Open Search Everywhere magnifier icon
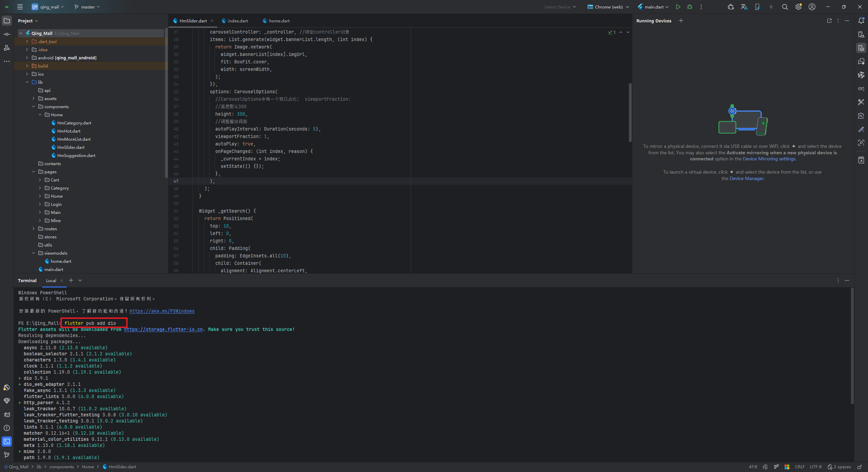 [785, 7]
